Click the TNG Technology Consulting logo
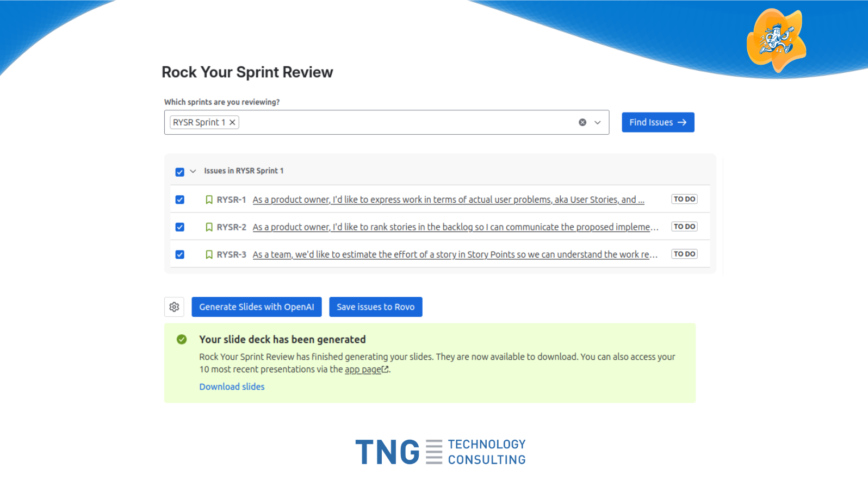This screenshot has width=868, height=487. point(441,452)
